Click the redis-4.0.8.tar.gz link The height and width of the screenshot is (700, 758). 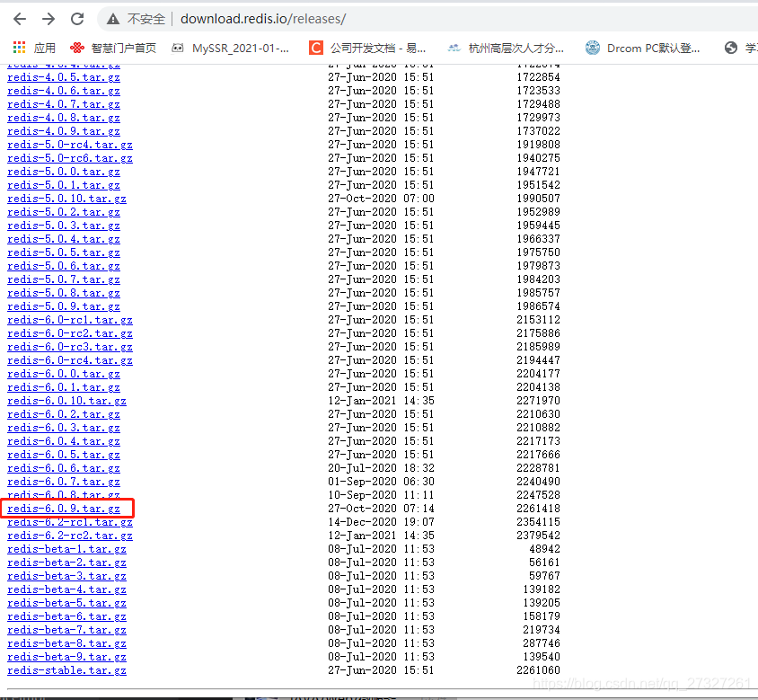coord(64,118)
